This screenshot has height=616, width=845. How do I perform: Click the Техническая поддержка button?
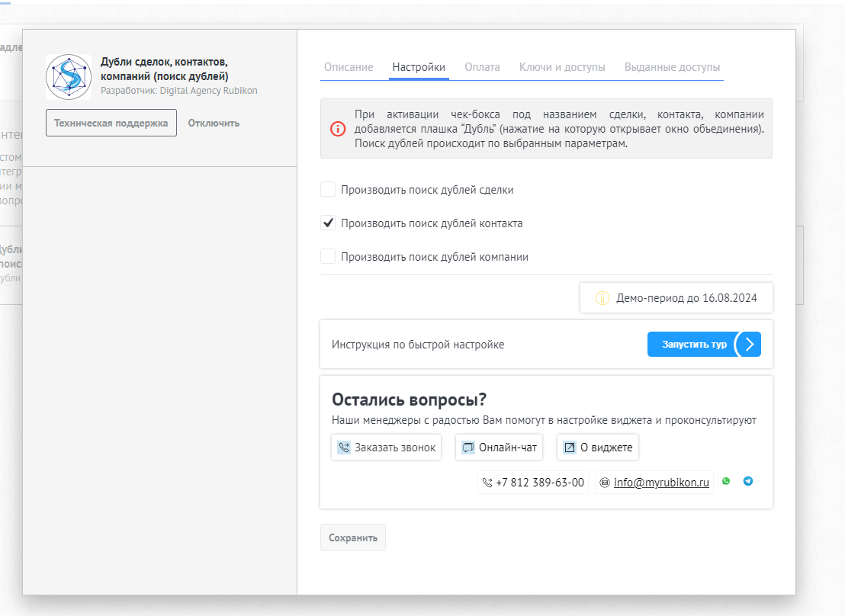[111, 123]
